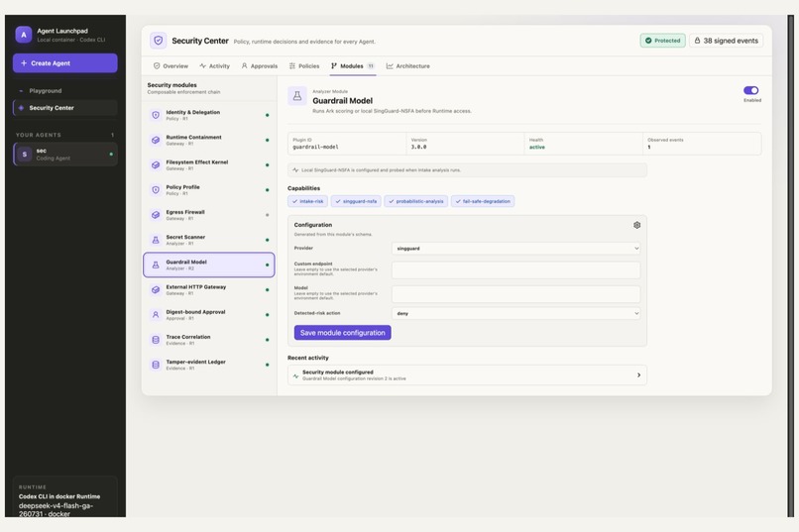The width and height of the screenshot is (799, 532).
Task: Switch to the Approvals tab
Action: tap(260, 66)
